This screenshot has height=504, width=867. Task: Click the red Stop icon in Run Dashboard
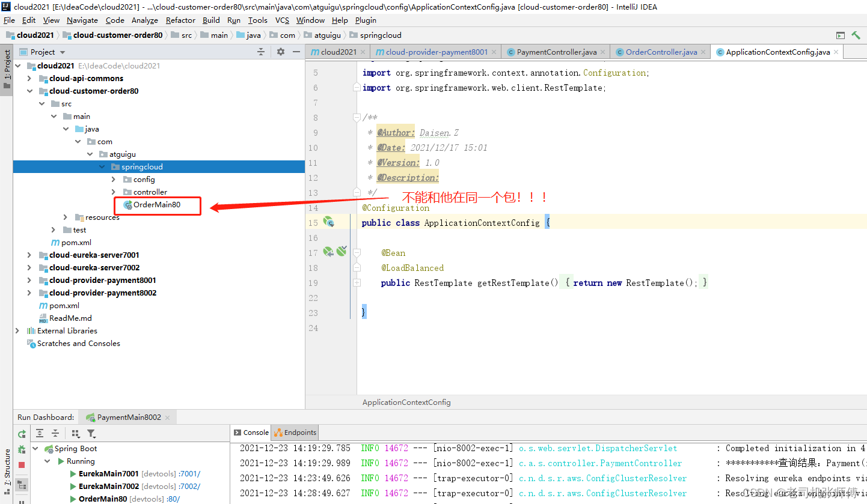point(22,465)
